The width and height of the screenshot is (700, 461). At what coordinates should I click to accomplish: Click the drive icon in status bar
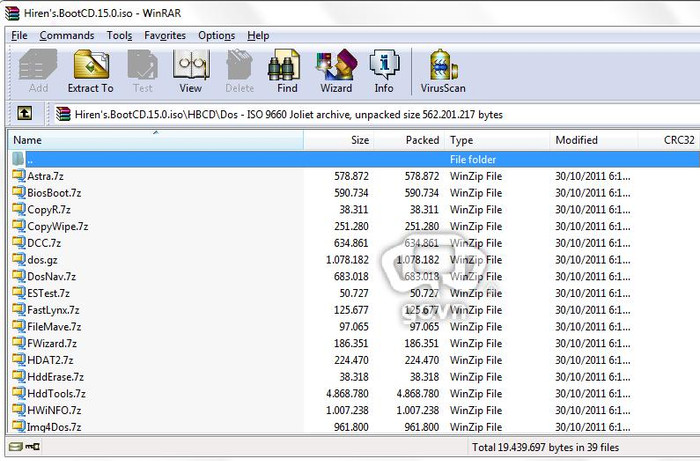[x=17, y=447]
